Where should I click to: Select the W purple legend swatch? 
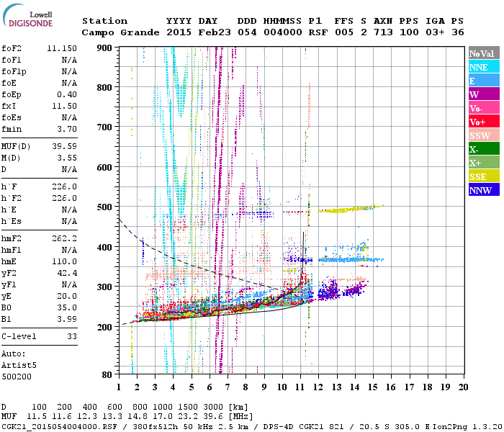[484, 94]
